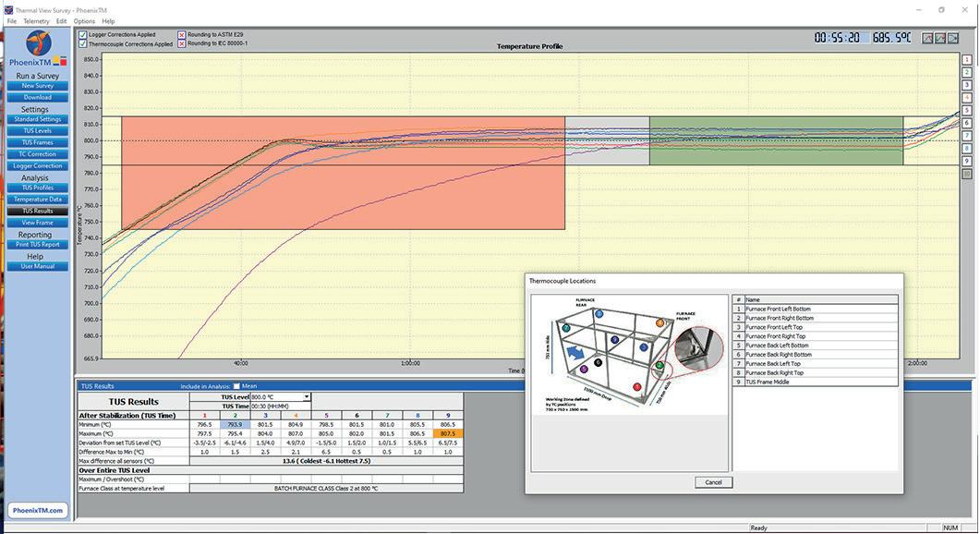The width and height of the screenshot is (980, 534).
Task: Open Standard Settings from sidebar
Action: tap(38, 119)
